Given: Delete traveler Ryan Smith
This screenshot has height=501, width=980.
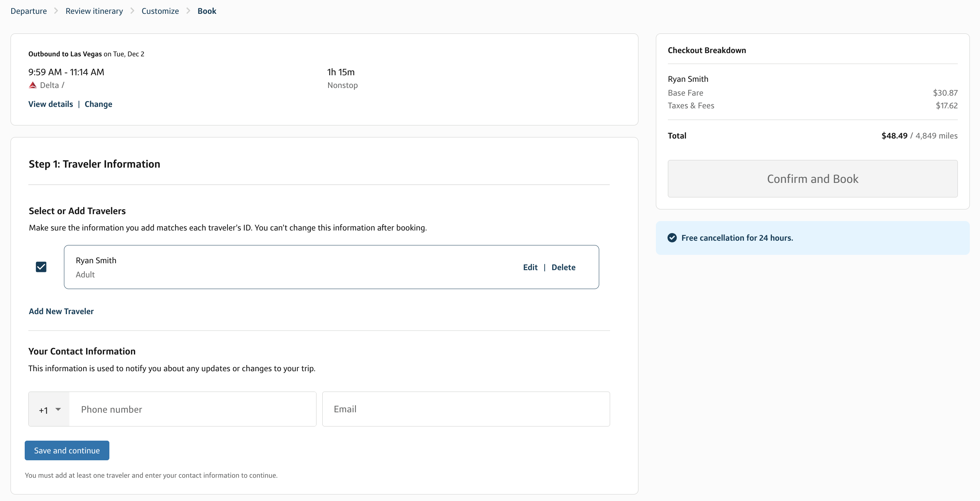Looking at the screenshot, I should pos(563,267).
